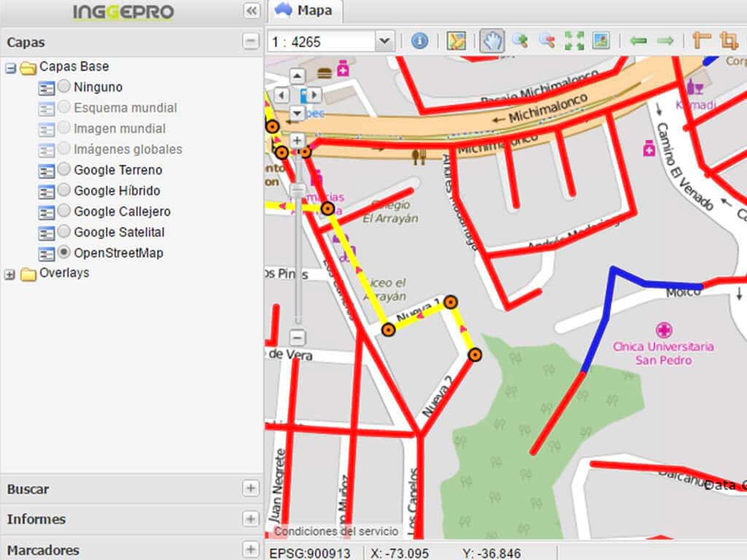The width and height of the screenshot is (747, 560).
Task: Open Condiciones del servicio link
Action: [336, 532]
